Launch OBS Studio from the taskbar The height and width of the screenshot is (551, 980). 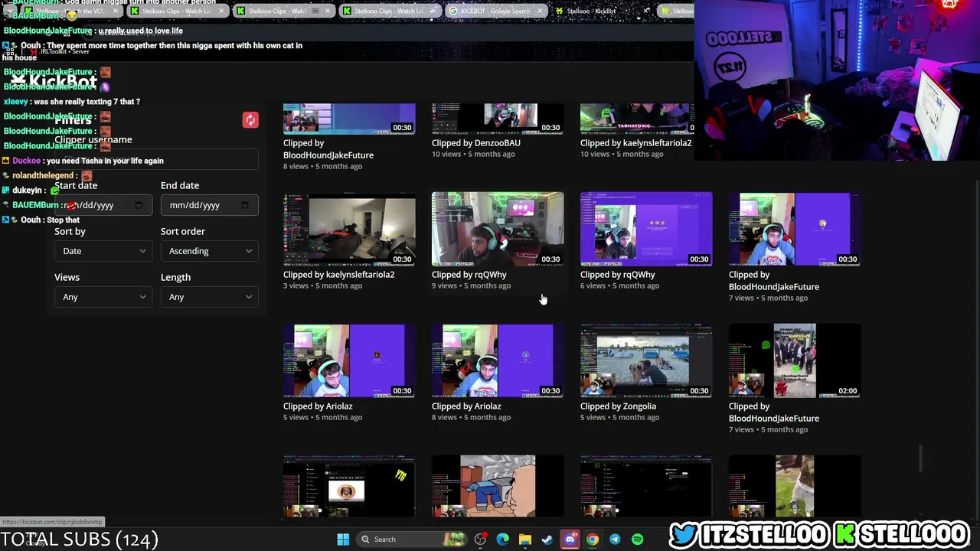pyautogui.click(x=480, y=540)
